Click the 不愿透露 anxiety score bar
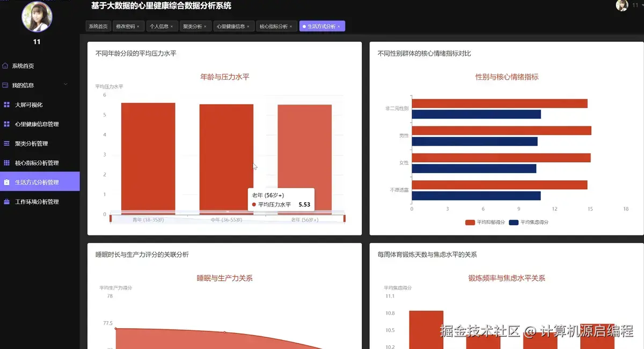Image resolution: width=644 pixels, height=349 pixels. (476, 196)
